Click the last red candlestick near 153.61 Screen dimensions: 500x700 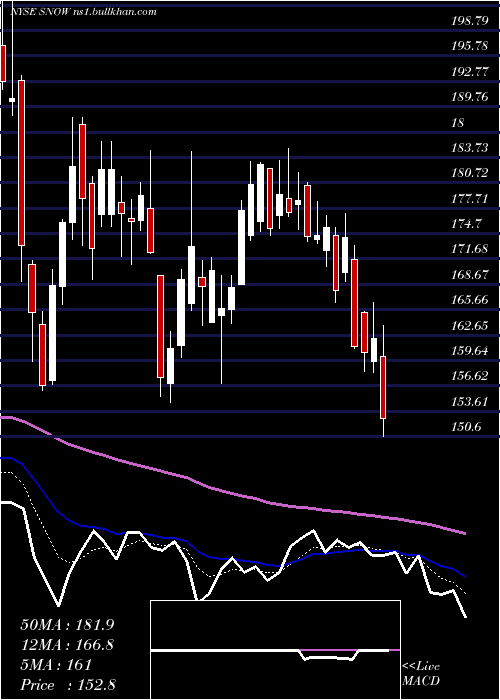383,388
